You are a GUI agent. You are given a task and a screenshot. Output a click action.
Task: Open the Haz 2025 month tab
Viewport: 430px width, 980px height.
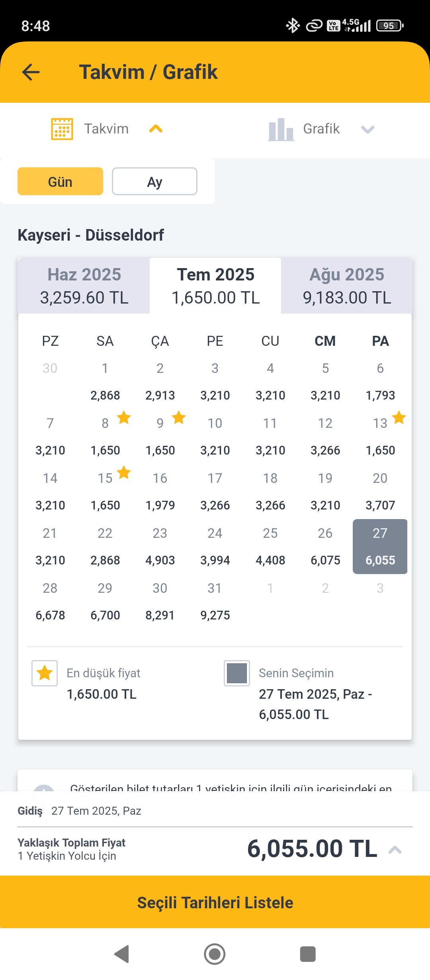tap(84, 286)
